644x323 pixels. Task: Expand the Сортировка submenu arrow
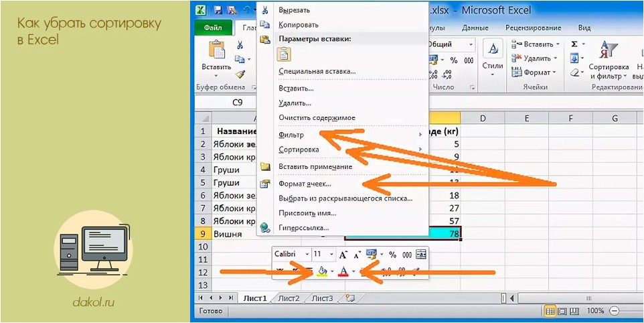click(x=420, y=149)
